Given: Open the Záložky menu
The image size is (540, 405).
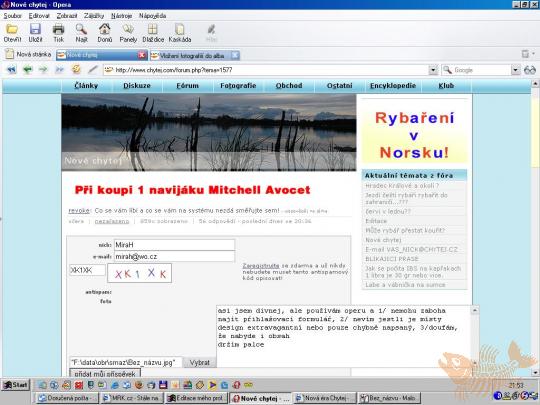Looking at the screenshot, I should [94, 16].
